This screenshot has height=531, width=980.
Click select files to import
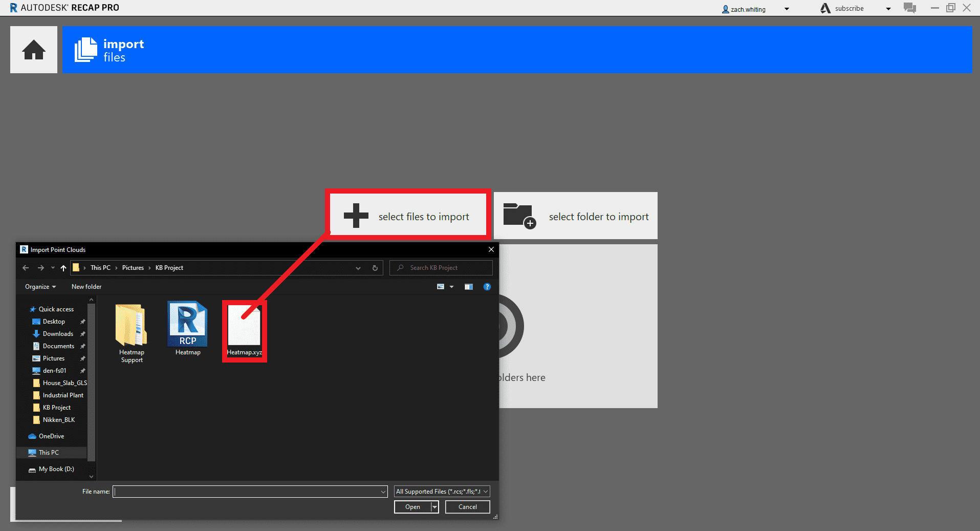pyautogui.click(x=408, y=216)
